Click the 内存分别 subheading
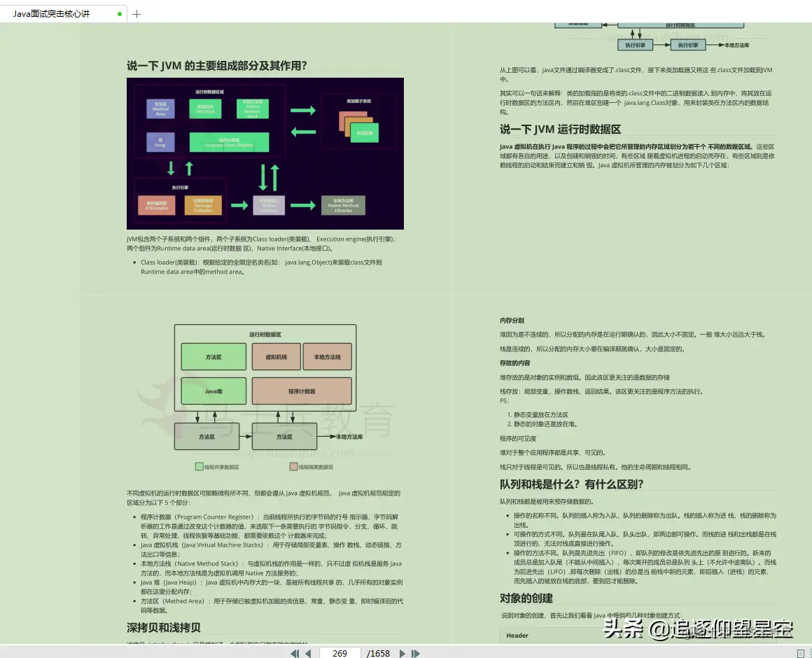Screen dimensions: 812x658 click(512, 321)
